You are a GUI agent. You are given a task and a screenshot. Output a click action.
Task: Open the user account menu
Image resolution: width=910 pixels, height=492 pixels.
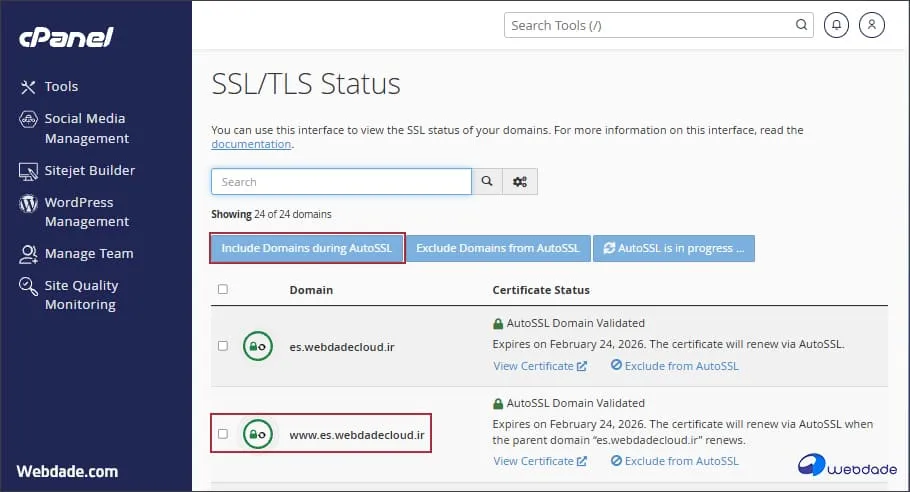pos(872,25)
